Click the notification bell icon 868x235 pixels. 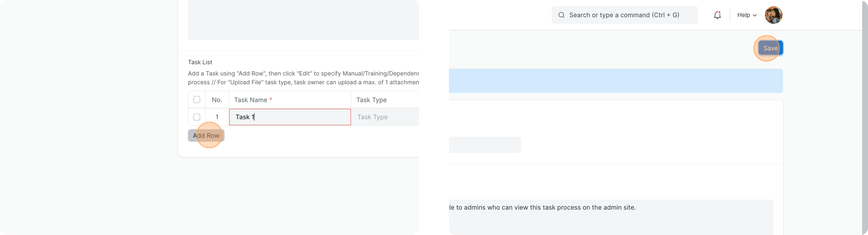717,15
